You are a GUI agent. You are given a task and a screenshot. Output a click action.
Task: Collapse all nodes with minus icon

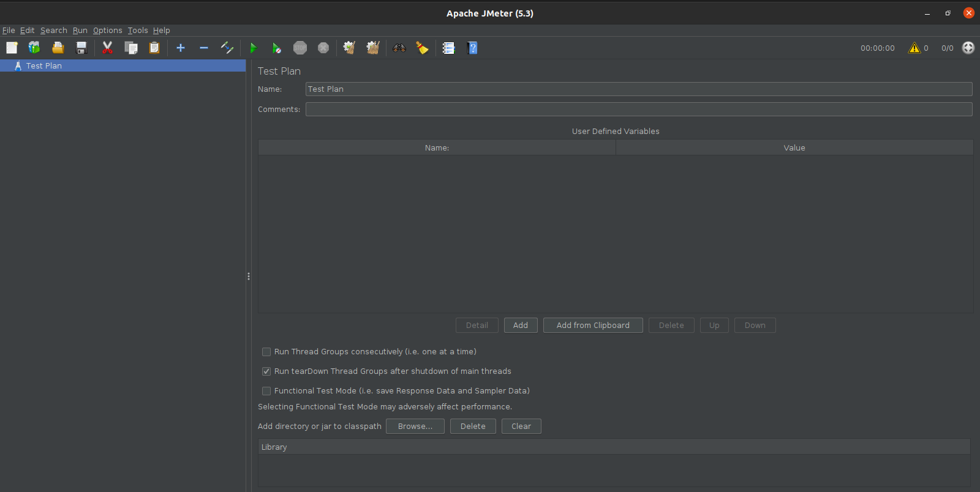pyautogui.click(x=204, y=48)
